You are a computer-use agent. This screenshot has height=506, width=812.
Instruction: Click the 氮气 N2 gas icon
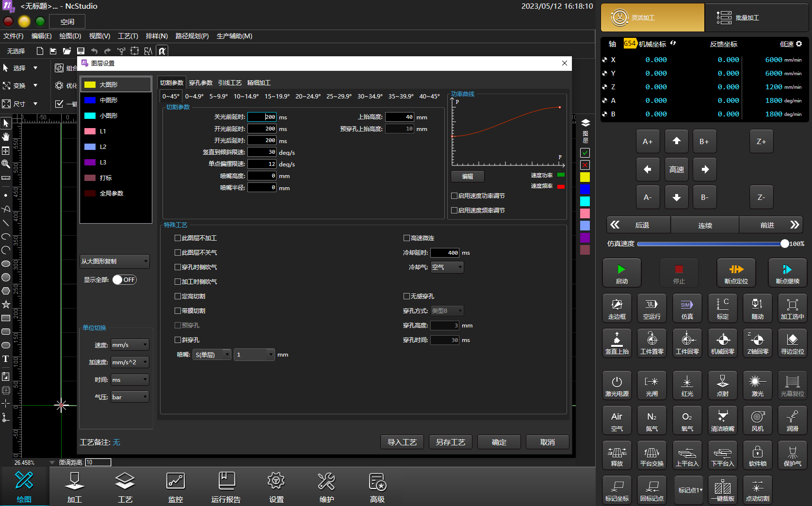tap(651, 421)
